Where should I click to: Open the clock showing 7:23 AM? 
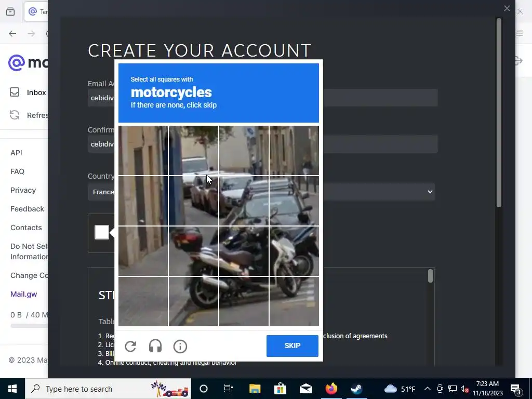pyautogui.click(x=487, y=389)
